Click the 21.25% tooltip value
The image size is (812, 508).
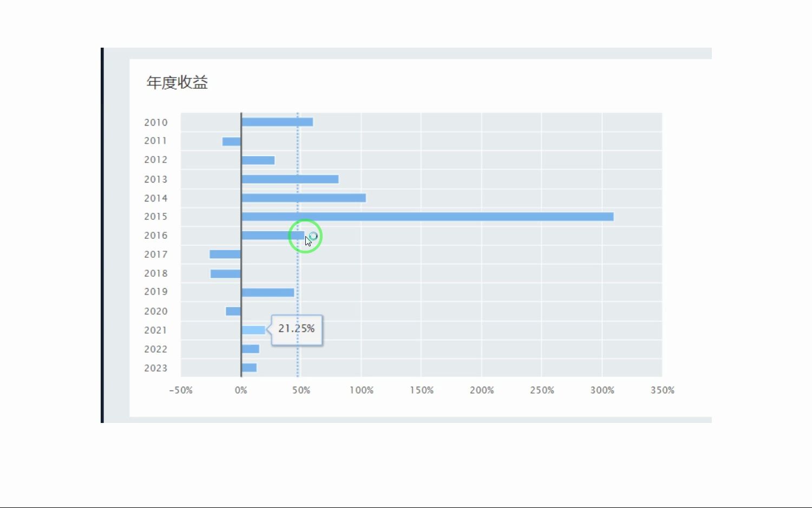click(297, 328)
